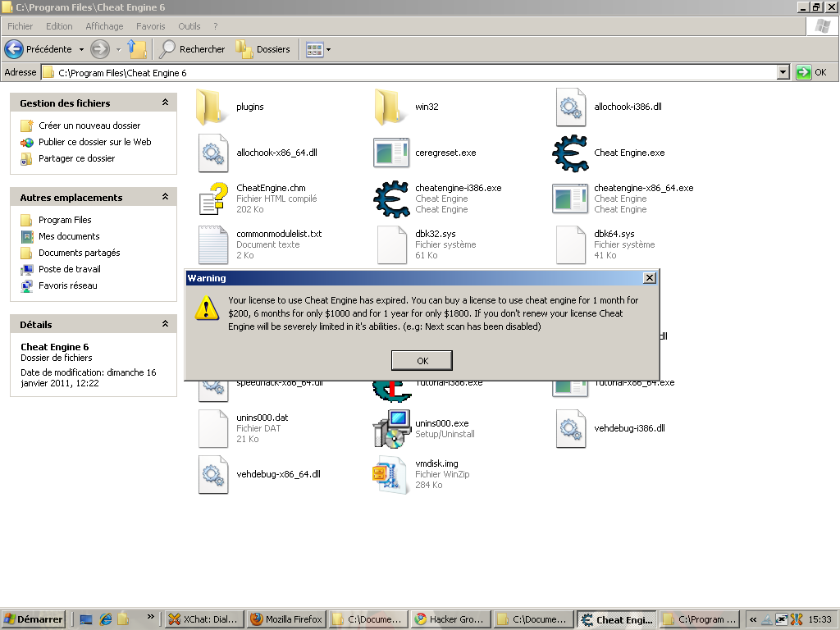Image resolution: width=840 pixels, height=630 pixels.
Task: Go to Mes documents location
Action: click(69, 236)
